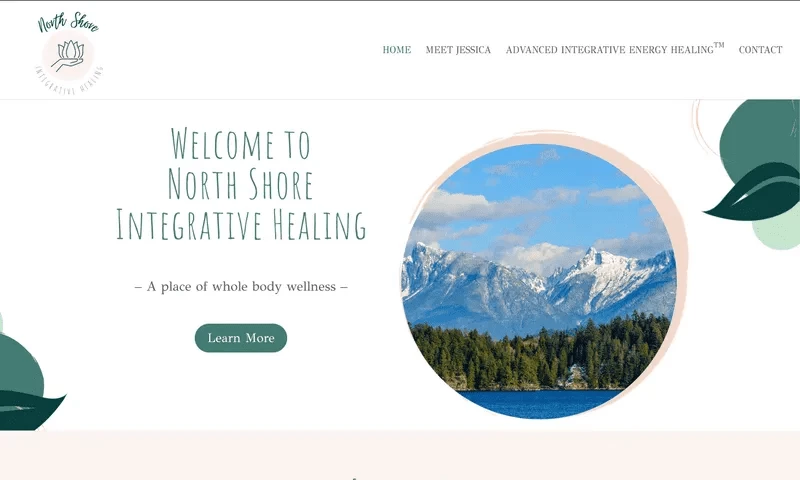Click the Learn More button
The width and height of the screenshot is (800, 480).
[241, 338]
